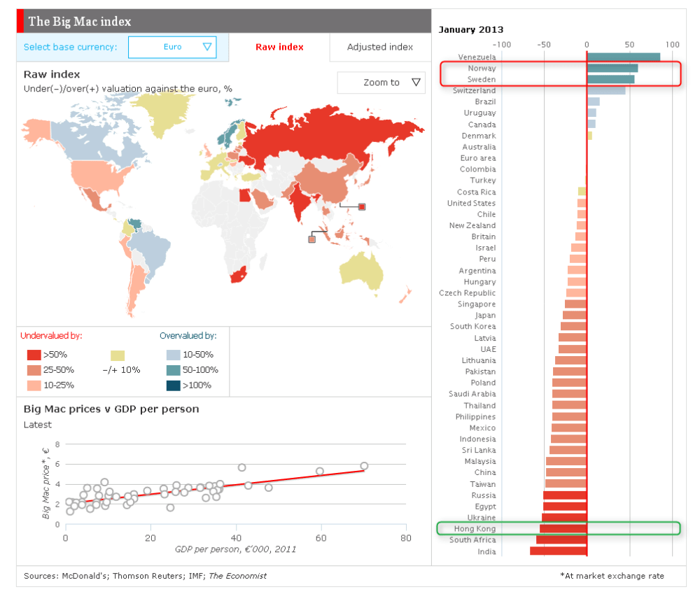Switch to the Adjusted index tab
The height and width of the screenshot is (594, 700).
point(380,47)
